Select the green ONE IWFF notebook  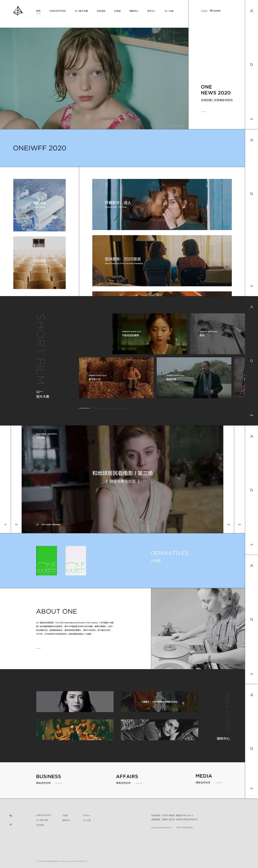click(x=46, y=560)
